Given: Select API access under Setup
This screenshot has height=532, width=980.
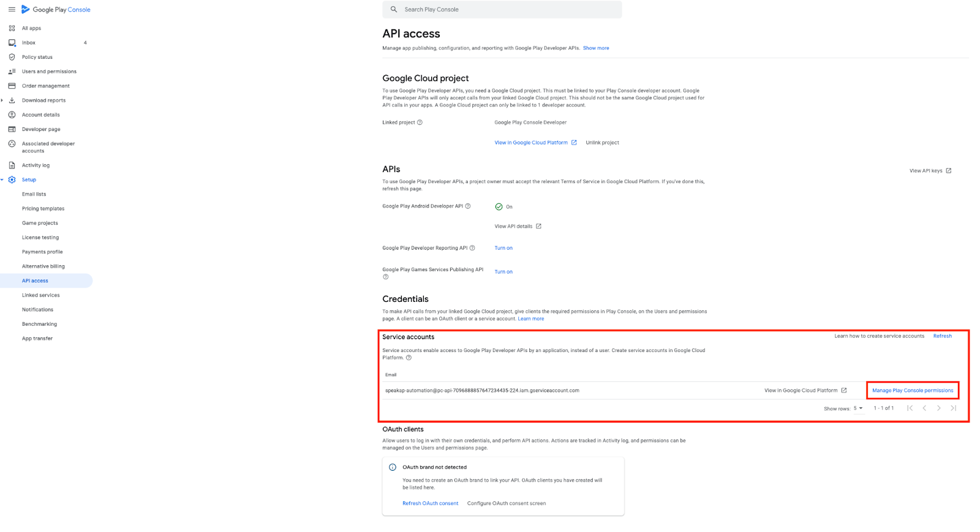Looking at the screenshot, I should click(x=35, y=281).
